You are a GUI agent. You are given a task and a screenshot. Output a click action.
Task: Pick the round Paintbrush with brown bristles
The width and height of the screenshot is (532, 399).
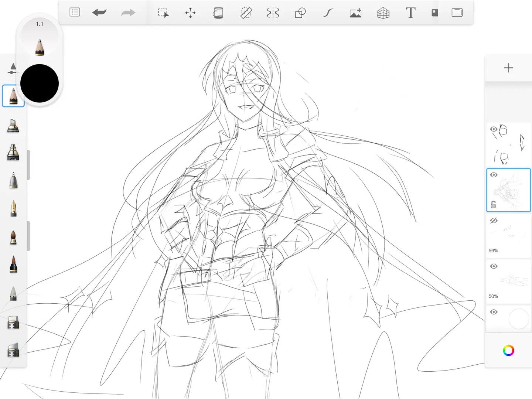13,237
